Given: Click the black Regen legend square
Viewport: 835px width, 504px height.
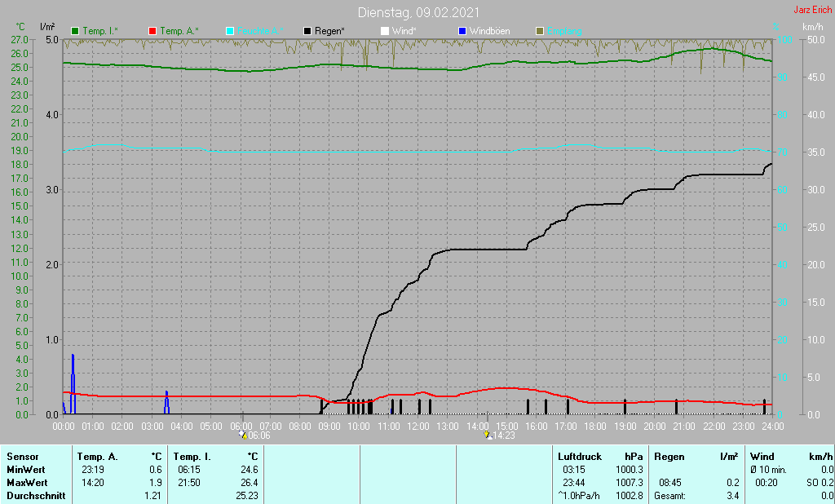Looking at the screenshot, I should click(307, 31).
